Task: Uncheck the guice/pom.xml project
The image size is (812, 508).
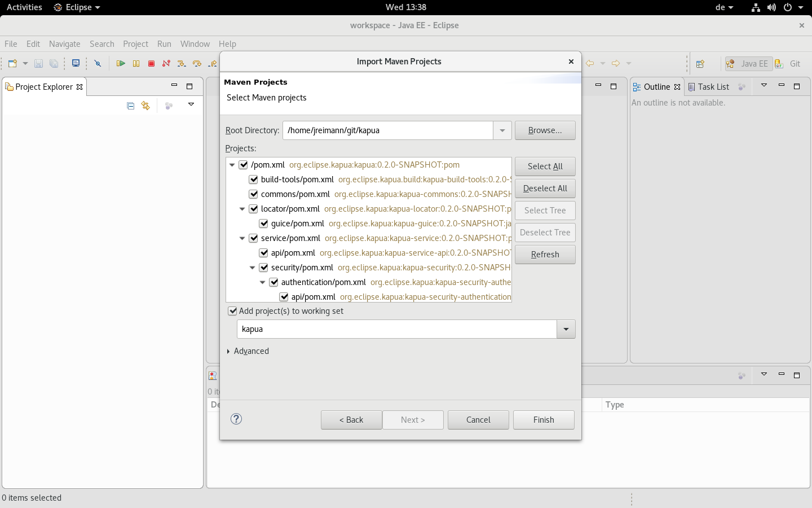Action: 263,223
